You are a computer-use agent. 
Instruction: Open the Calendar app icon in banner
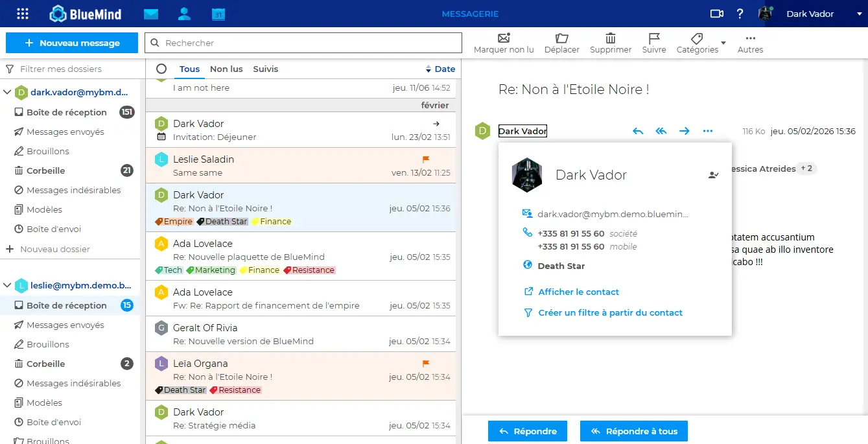[218, 14]
